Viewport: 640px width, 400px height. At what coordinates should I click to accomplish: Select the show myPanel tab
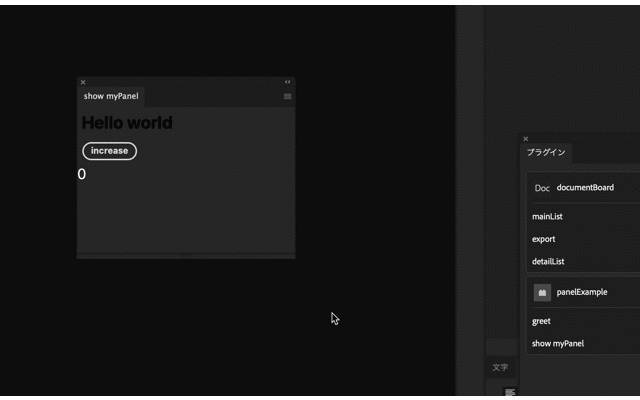111,97
